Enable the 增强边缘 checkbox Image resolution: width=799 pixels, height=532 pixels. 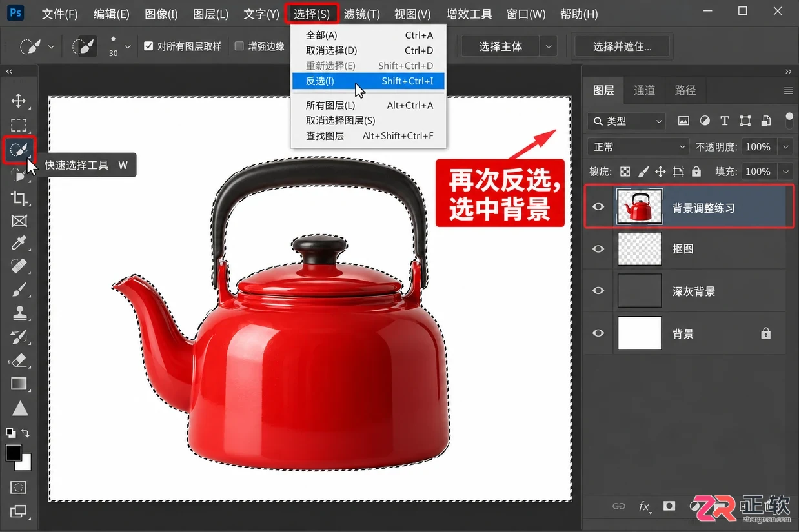(239, 46)
